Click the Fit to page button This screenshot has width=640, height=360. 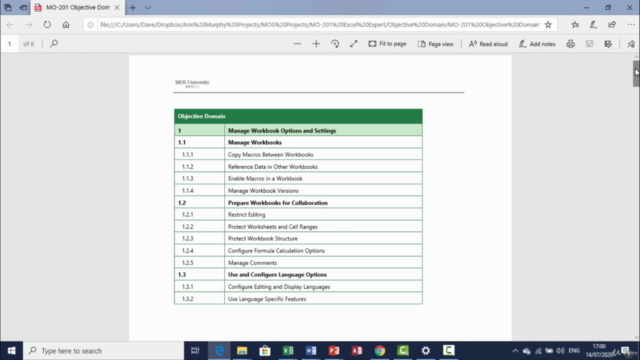click(x=387, y=44)
